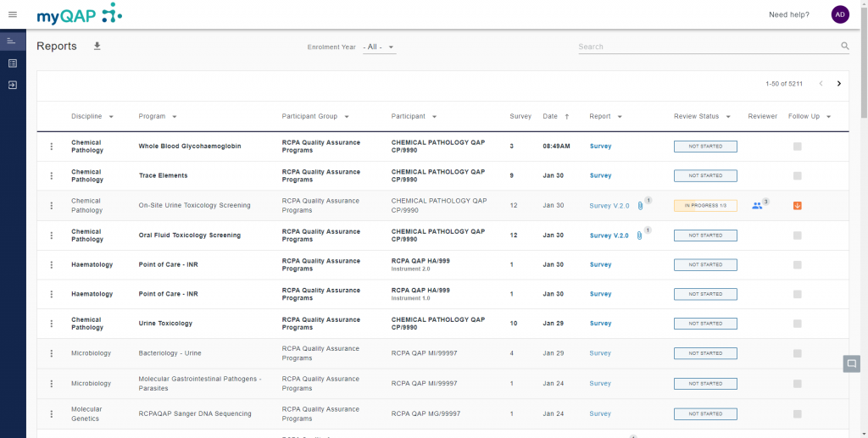Open row menu for Trace Elements
The image size is (868, 438).
click(52, 176)
